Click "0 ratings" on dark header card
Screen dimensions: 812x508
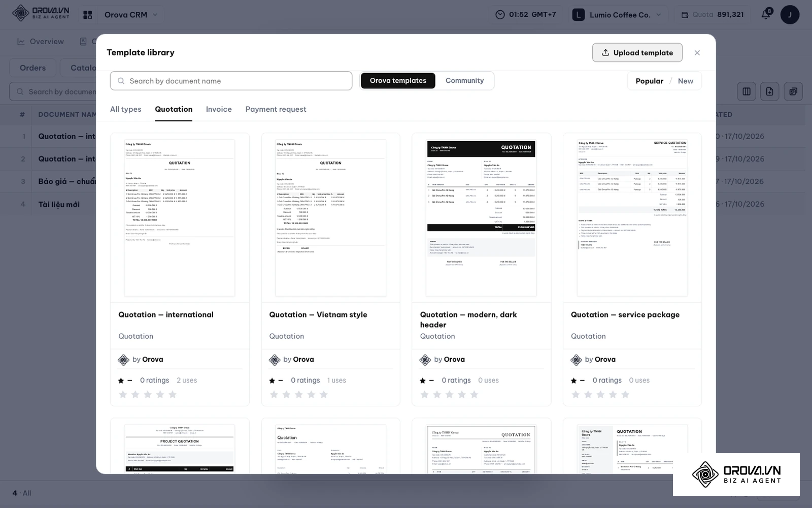point(456,380)
